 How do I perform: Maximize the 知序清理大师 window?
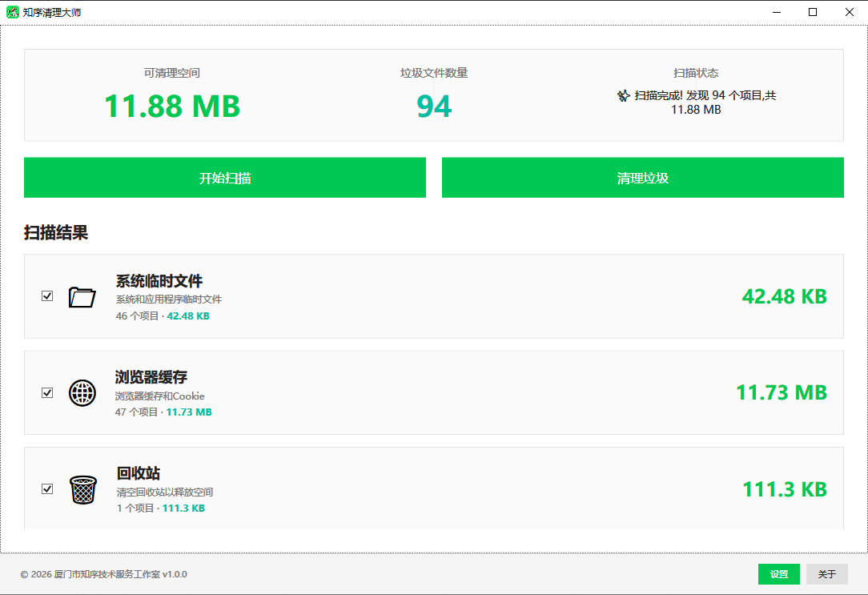click(813, 12)
